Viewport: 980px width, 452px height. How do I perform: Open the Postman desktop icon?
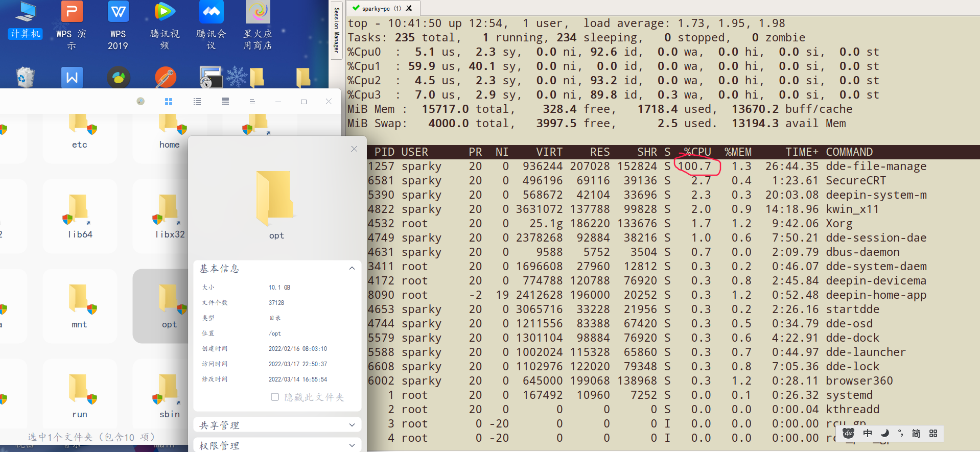pos(165,78)
